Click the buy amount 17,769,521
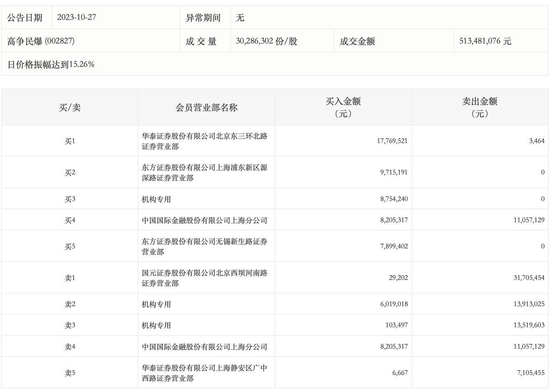The image size is (553, 392). [x=392, y=141]
